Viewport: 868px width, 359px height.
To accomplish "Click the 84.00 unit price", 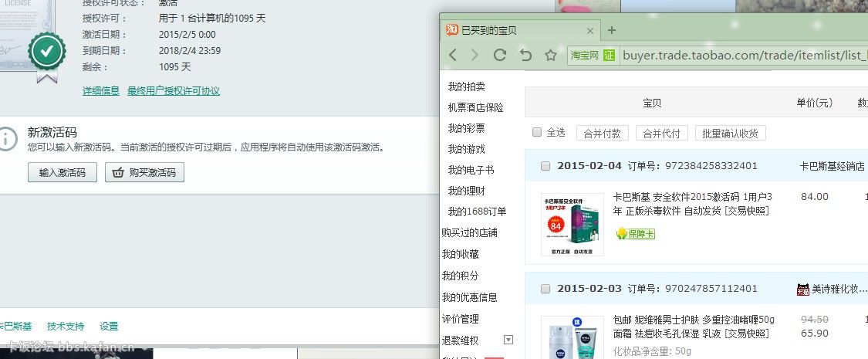I will coord(814,197).
